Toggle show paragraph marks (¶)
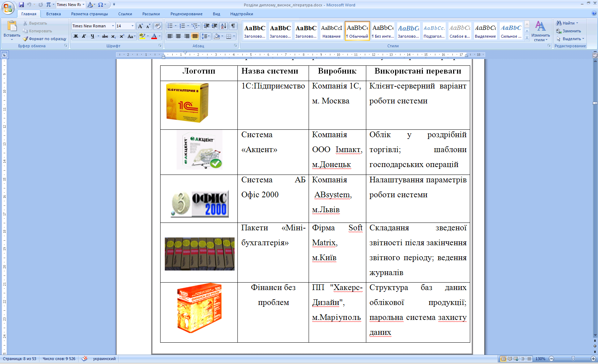This screenshot has height=364, width=598. (233, 26)
